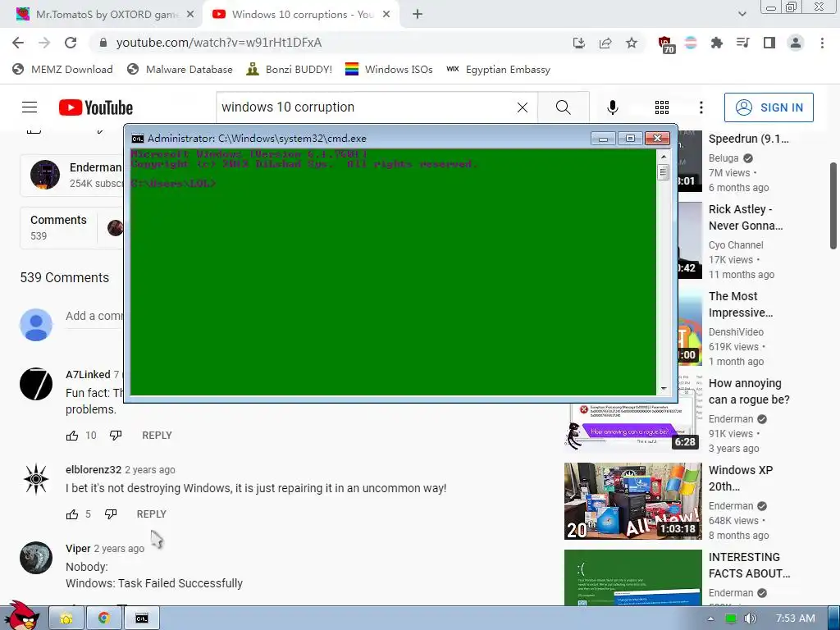Open the Extensions puzzle piece menu
This screenshot has height=630, width=840.
tap(716, 43)
